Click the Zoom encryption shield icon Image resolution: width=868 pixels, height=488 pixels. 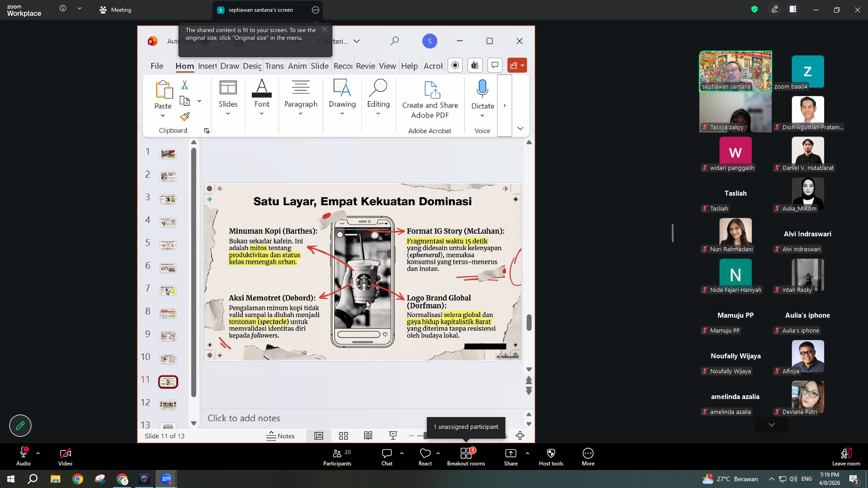pyautogui.click(x=755, y=9)
